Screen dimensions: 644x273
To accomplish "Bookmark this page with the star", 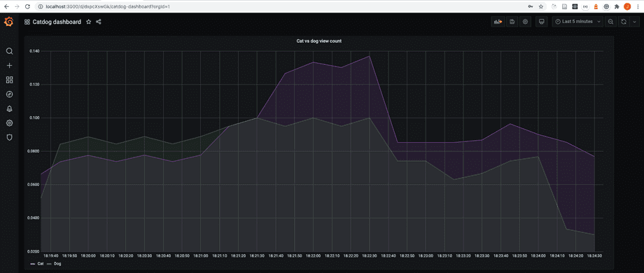I will [x=541, y=6].
